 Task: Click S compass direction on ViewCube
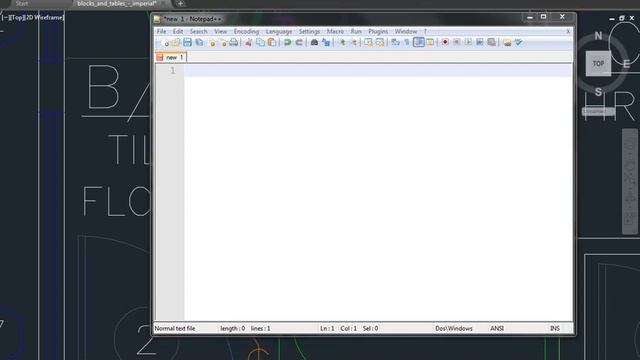coord(598,92)
